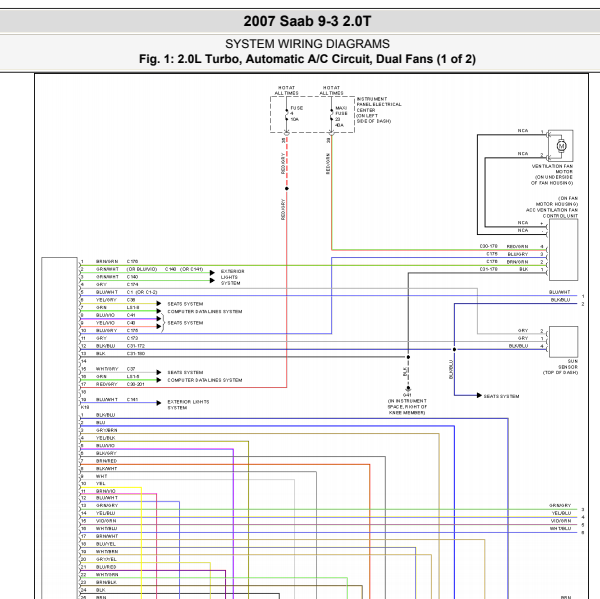This screenshot has height=599, width=600.
Task: Click 'EXTERIOR LIGHTS SYSTEM' label beside BLU/WHT C141
Action: click(188, 405)
